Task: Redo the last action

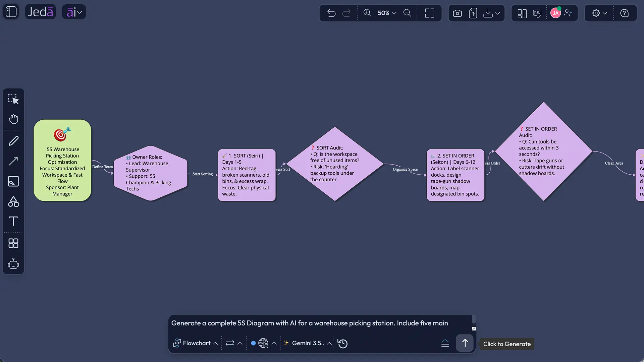Action: pos(346,13)
